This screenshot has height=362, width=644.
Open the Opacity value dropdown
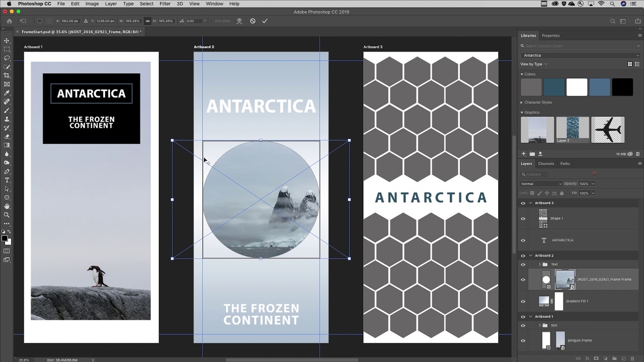(x=593, y=184)
